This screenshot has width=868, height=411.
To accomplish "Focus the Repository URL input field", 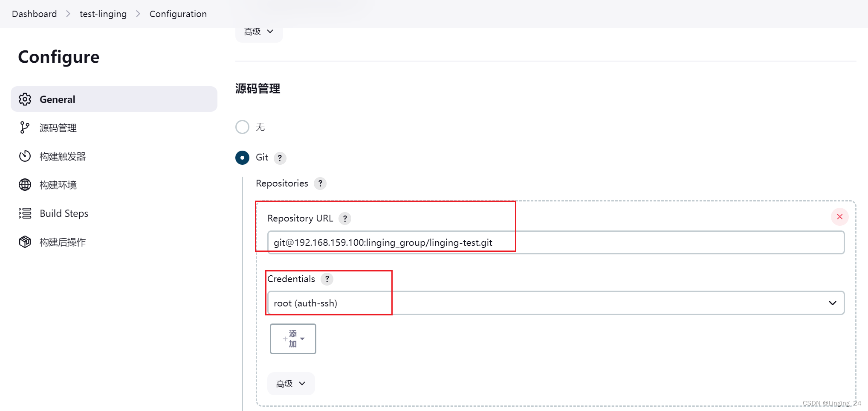I will pos(556,242).
